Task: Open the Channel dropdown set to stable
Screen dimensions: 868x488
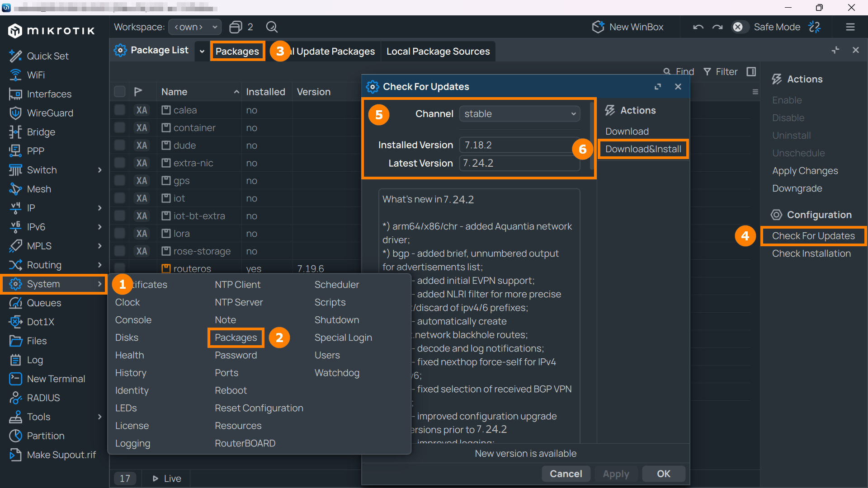Action: [519, 114]
